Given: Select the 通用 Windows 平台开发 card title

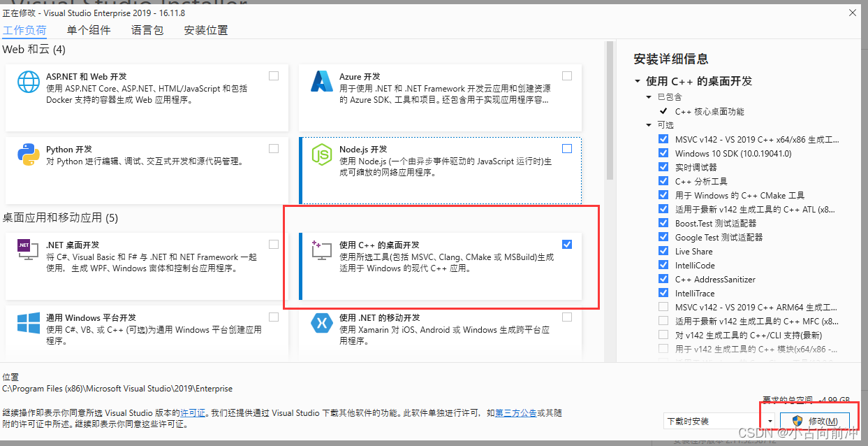Looking at the screenshot, I should point(91,317).
